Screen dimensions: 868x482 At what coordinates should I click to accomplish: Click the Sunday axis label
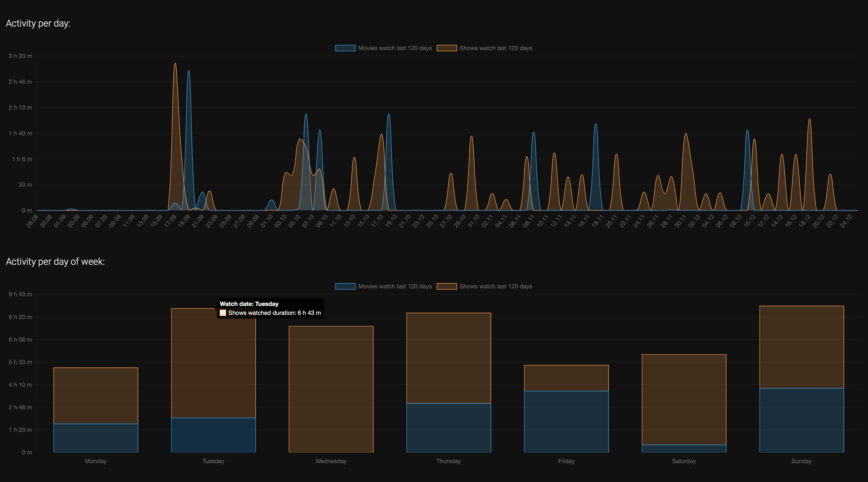801,461
